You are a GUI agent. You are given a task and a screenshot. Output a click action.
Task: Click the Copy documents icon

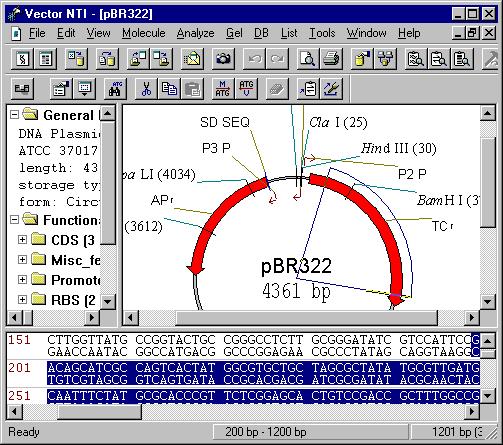pyautogui.click(x=169, y=89)
